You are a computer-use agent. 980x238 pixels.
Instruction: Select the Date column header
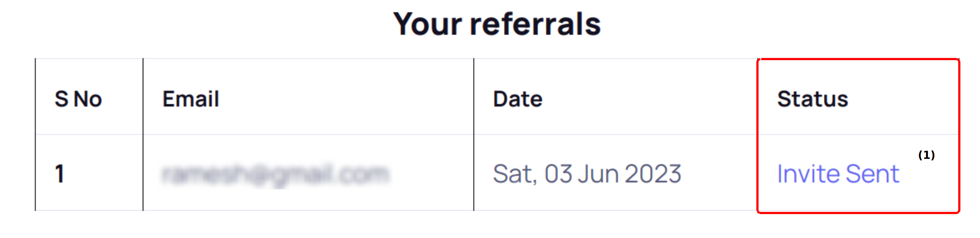(517, 99)
